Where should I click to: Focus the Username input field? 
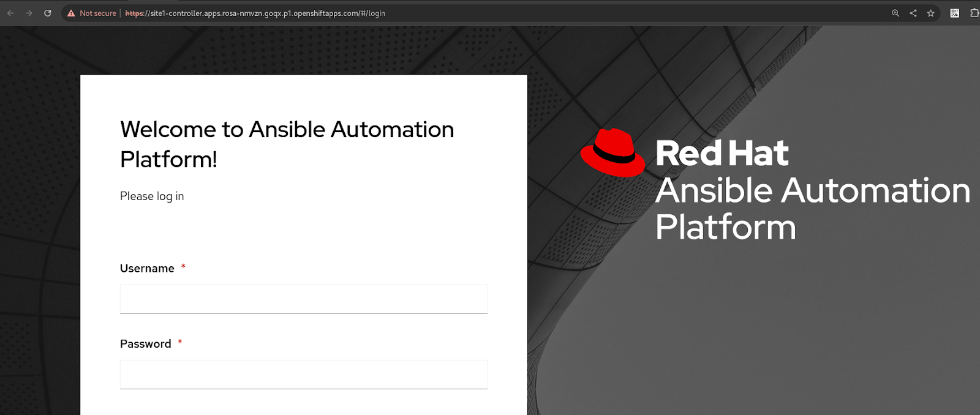click(303, 299)
